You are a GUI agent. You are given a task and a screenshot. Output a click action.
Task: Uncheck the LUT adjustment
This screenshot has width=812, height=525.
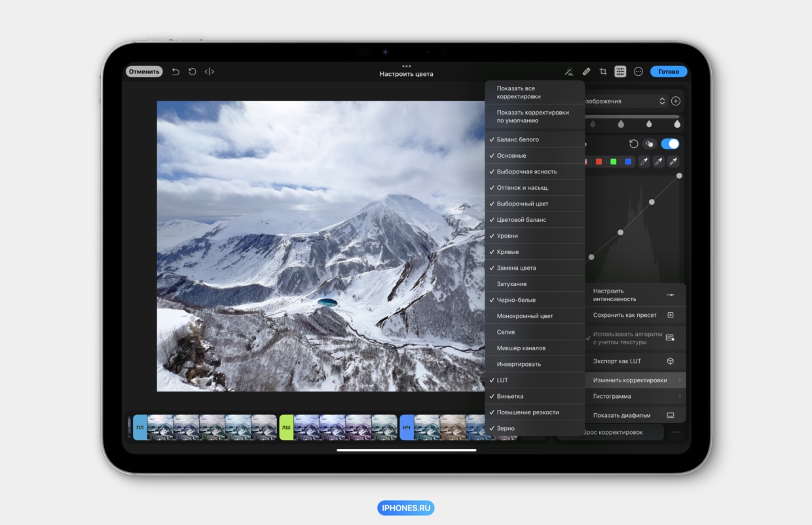[x=535, y=380]
